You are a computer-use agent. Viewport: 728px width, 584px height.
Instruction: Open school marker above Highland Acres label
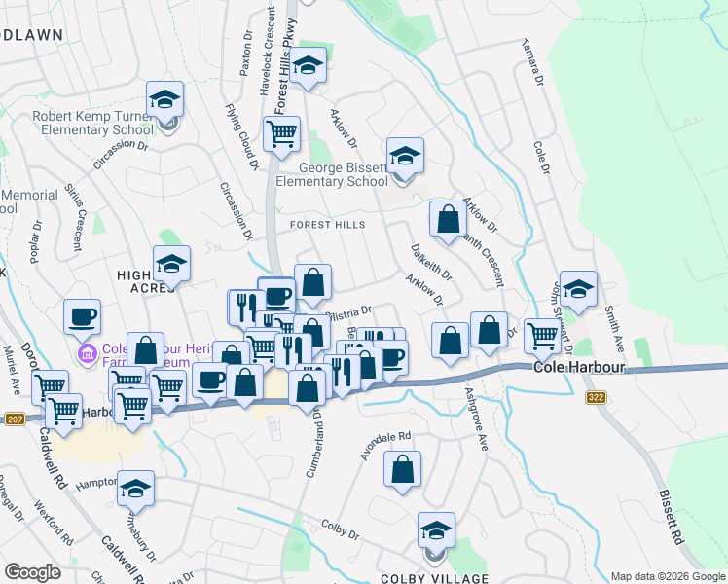point(172,264)
